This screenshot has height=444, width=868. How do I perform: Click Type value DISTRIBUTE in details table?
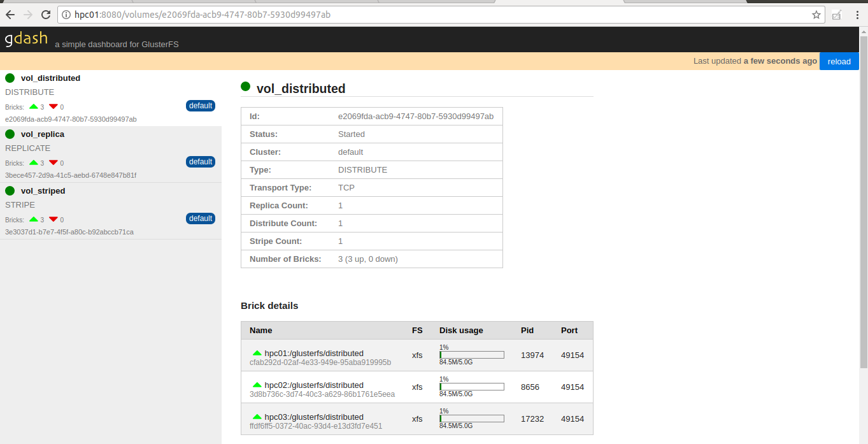pos(362,169)
